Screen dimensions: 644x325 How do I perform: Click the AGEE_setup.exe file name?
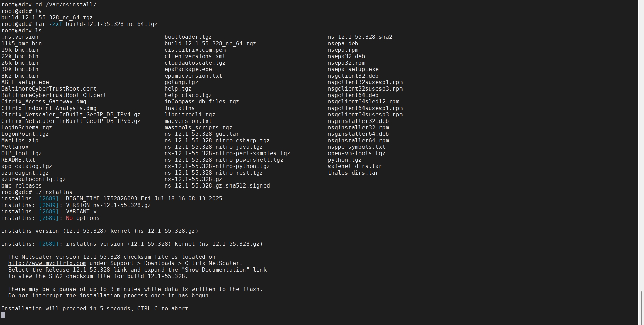(x=25, y=82)
